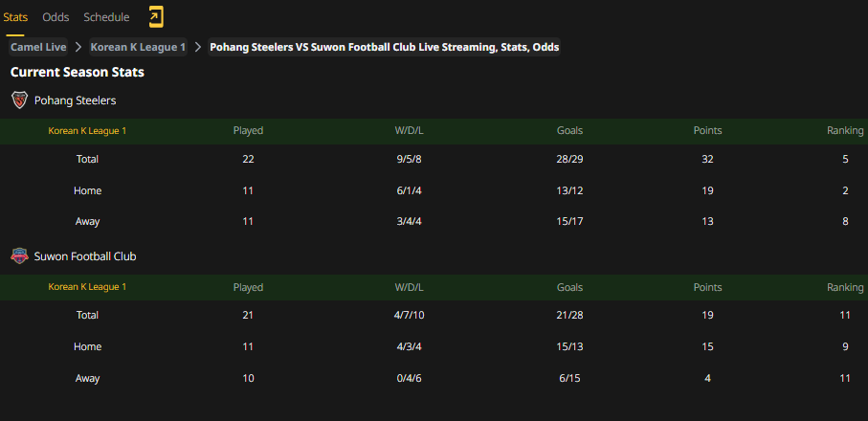Screen dimensions: 868x421
Task: Click the Pohang Steelers VS Suwon breadcrumb
Action: coord(384,47)
